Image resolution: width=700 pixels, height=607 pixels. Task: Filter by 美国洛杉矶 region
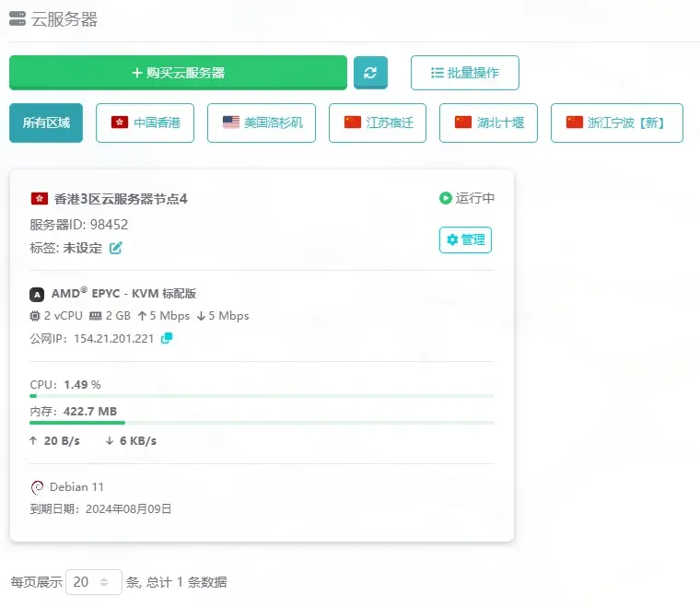pos(262,123)
